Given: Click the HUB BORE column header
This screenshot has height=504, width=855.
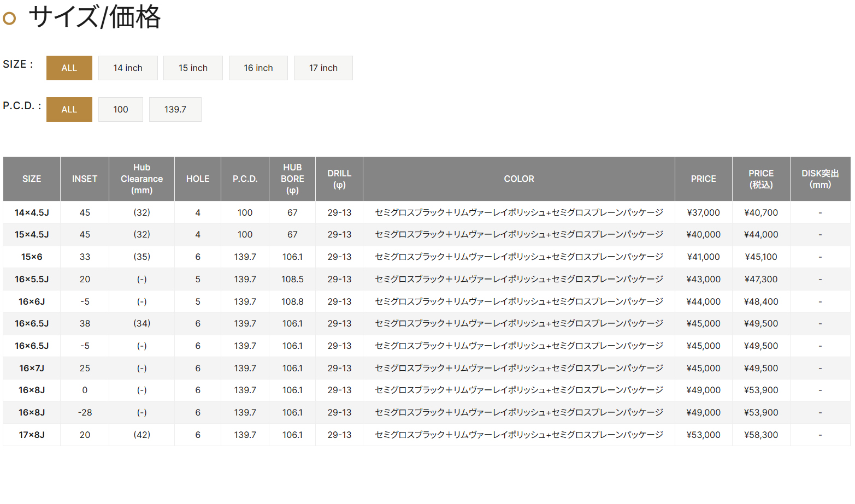Looking at the screenshot, I should point(292,179).
